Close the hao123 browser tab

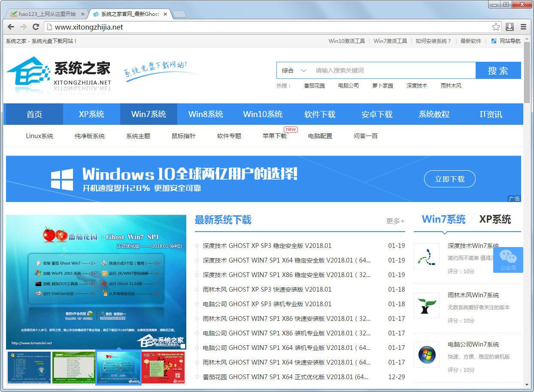pyautogui.click(x=83, y=14)
